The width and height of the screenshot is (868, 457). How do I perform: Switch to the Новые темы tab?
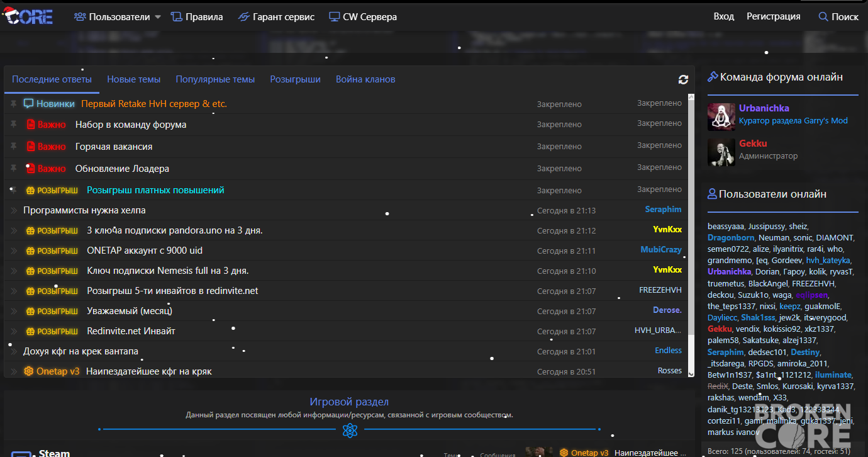[133, 79]
